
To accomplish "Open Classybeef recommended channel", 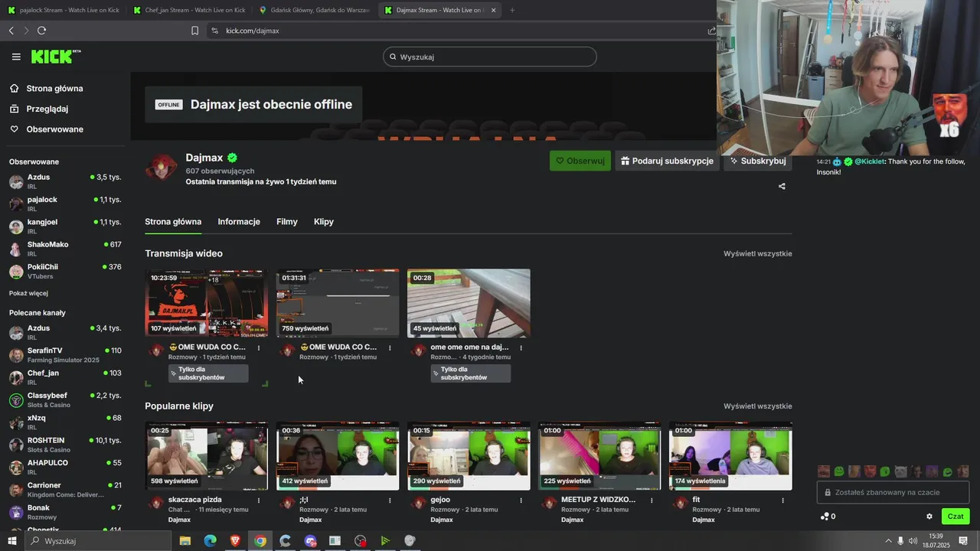I will (65, 399).
